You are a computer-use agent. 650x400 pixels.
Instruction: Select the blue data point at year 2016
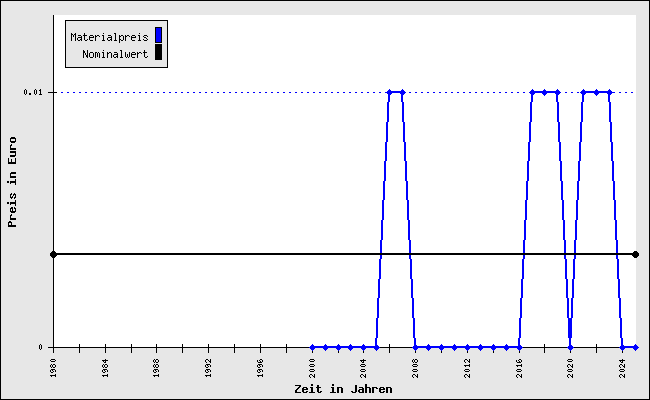pyautogui.click(x=519, y=347)
